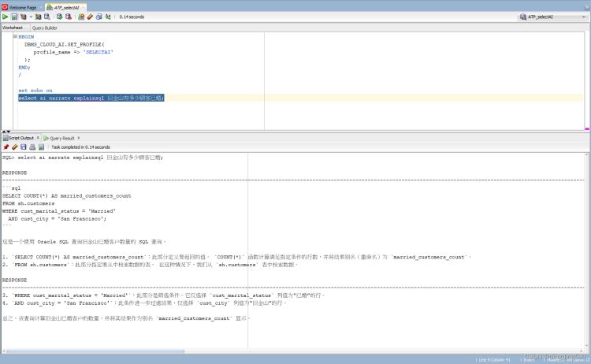Click the Explain Plan icon
This screenshot has width=591, height=364.
click(x=24, y=17)
